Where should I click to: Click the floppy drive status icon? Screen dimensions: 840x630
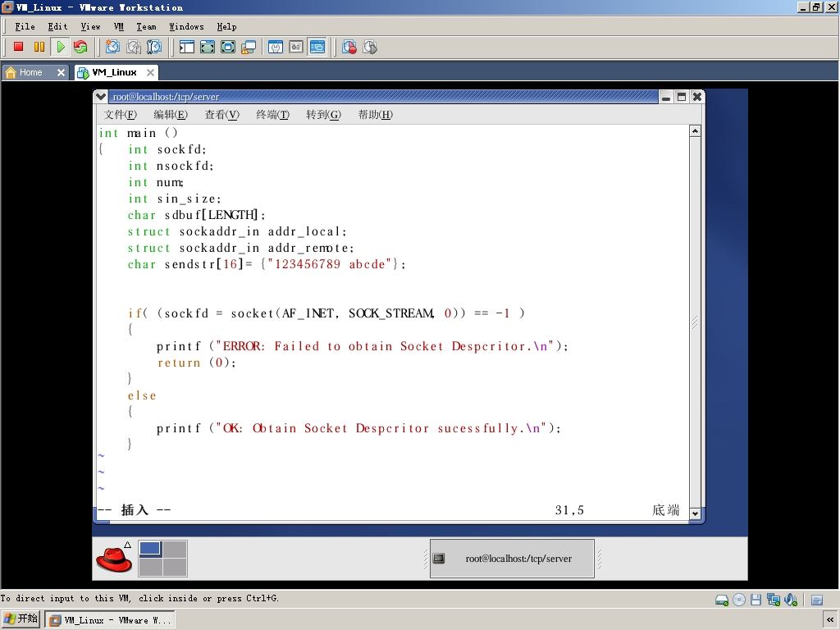pos(756,600)
